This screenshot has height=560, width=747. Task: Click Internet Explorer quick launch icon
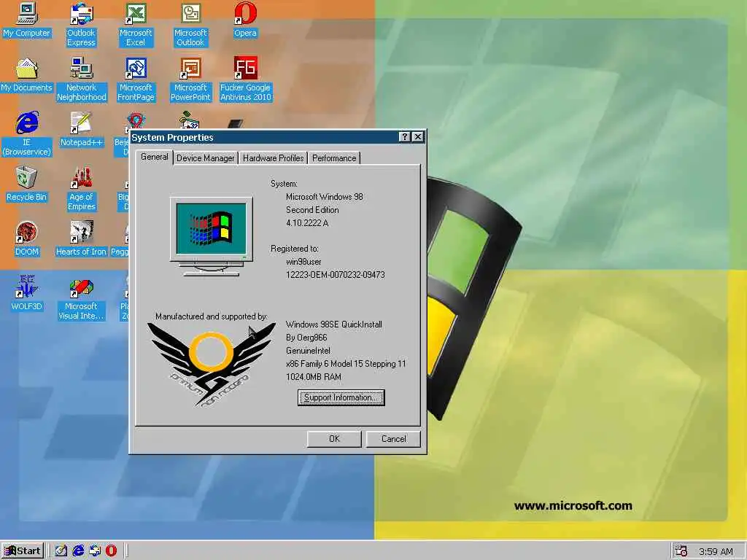click(78, 551)
